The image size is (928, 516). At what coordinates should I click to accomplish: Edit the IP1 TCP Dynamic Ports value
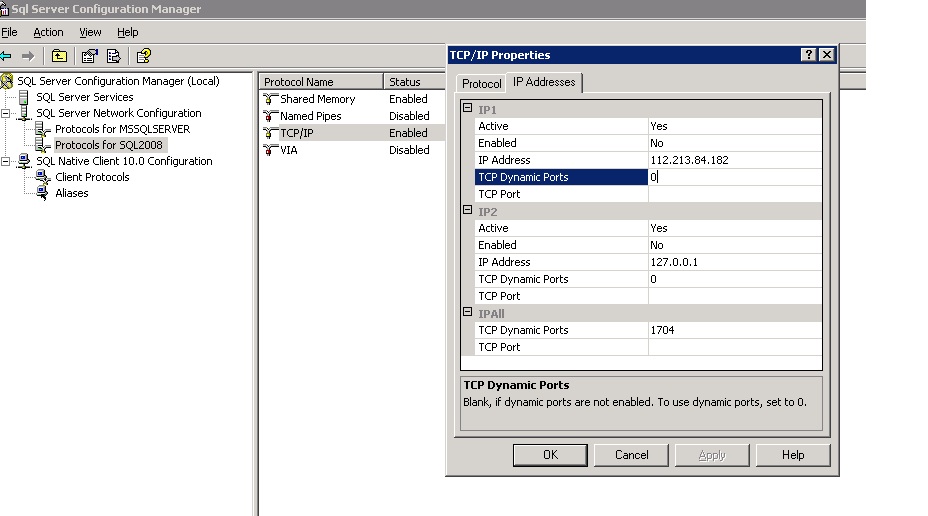[734, 177]
